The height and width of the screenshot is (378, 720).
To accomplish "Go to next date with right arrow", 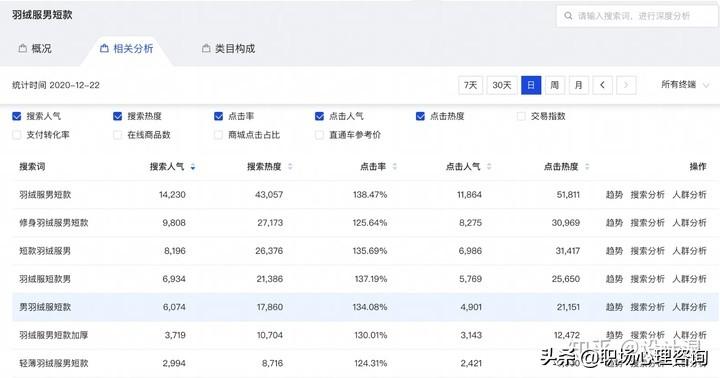I will coord(626,85).
